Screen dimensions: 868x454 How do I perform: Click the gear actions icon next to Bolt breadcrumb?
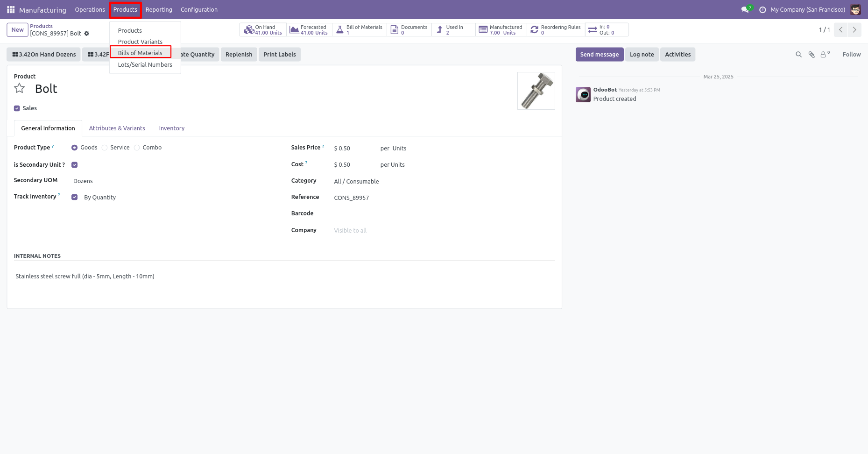(86, 34)
